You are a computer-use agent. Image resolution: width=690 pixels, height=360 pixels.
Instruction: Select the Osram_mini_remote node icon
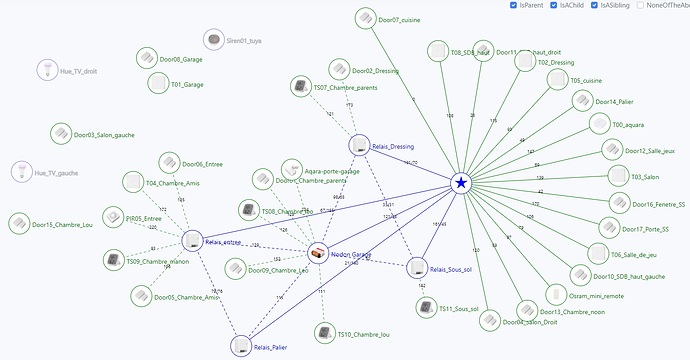556,295
